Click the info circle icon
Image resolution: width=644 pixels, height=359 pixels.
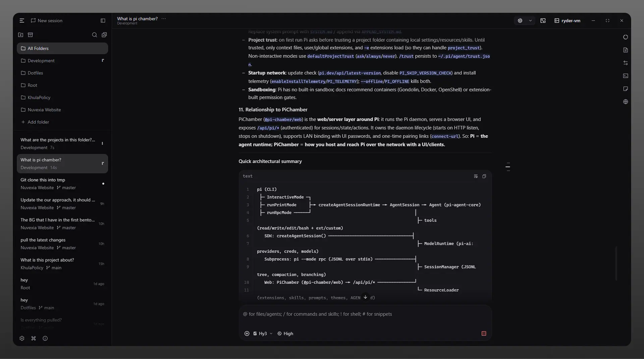(x=45, y=338)
